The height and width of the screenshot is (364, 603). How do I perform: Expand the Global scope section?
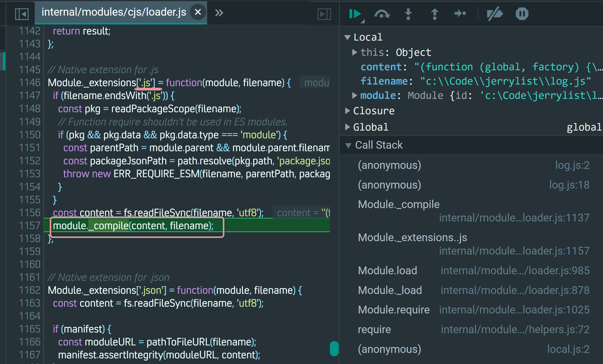coord(347,127)
